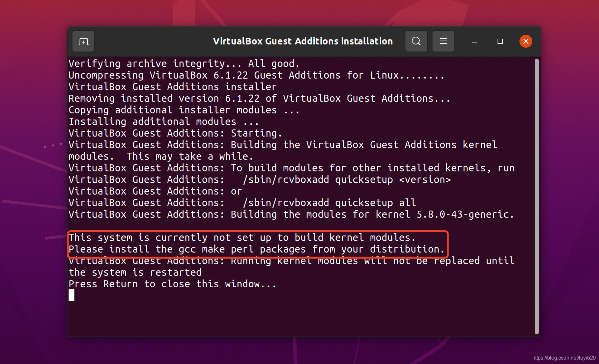
Task: Click the line 'VirtualBox Guest Additions: or'
Action: 155,191
